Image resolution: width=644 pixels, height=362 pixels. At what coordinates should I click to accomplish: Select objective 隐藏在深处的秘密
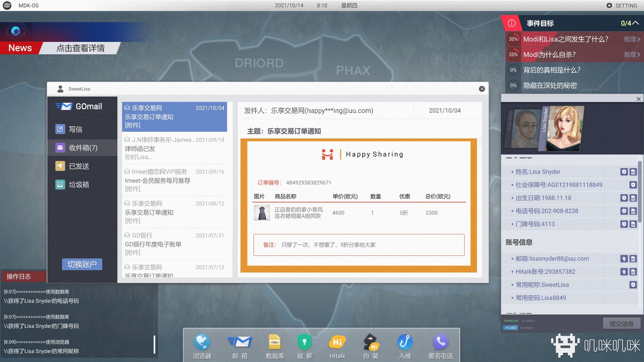[574, 85]
